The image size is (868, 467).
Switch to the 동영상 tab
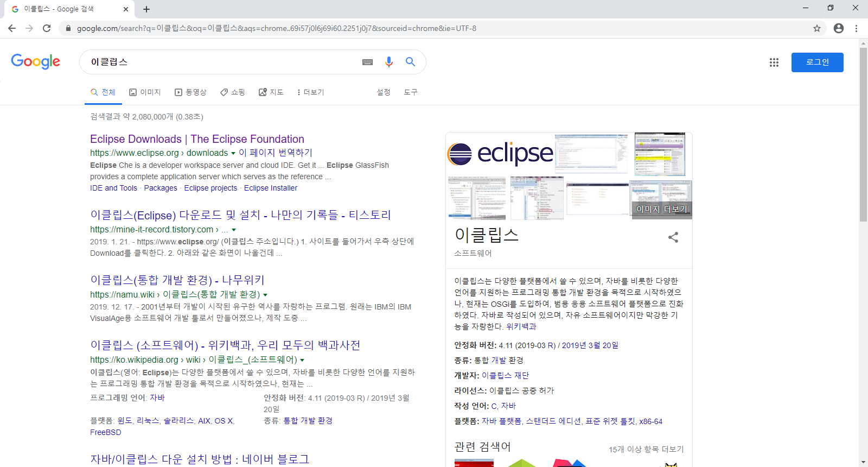tap(190, 92)
